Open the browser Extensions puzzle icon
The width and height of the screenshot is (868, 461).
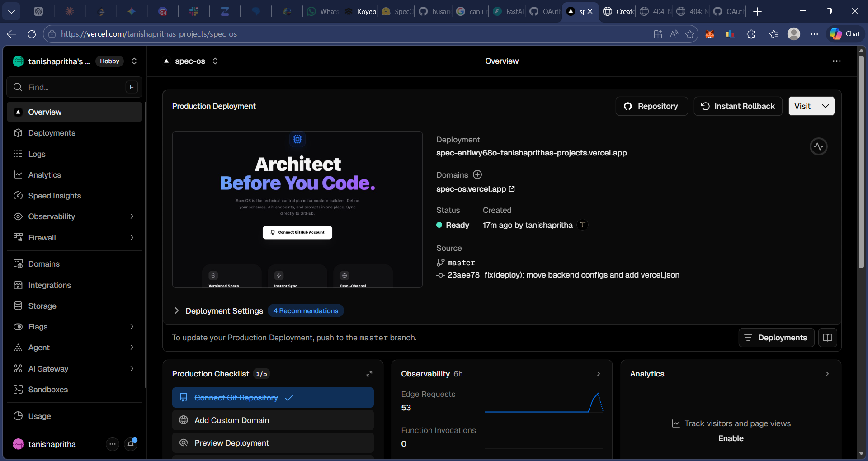point(751,34)
